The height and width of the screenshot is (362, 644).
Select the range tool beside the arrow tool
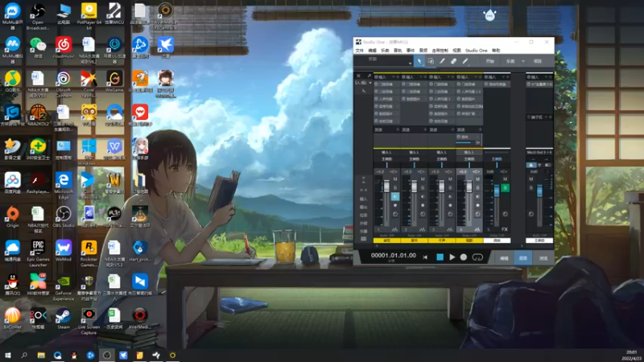[431, 61]
